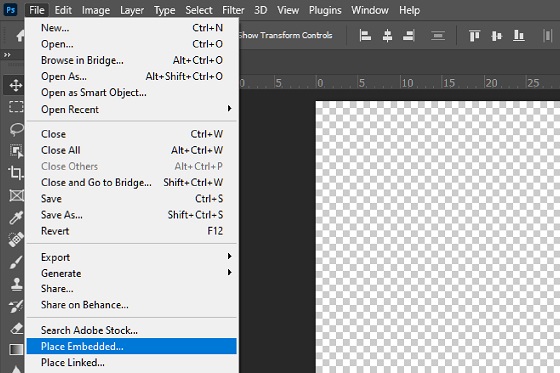
Task: Select the Eyedropper tool
Action: coord(16,217)
